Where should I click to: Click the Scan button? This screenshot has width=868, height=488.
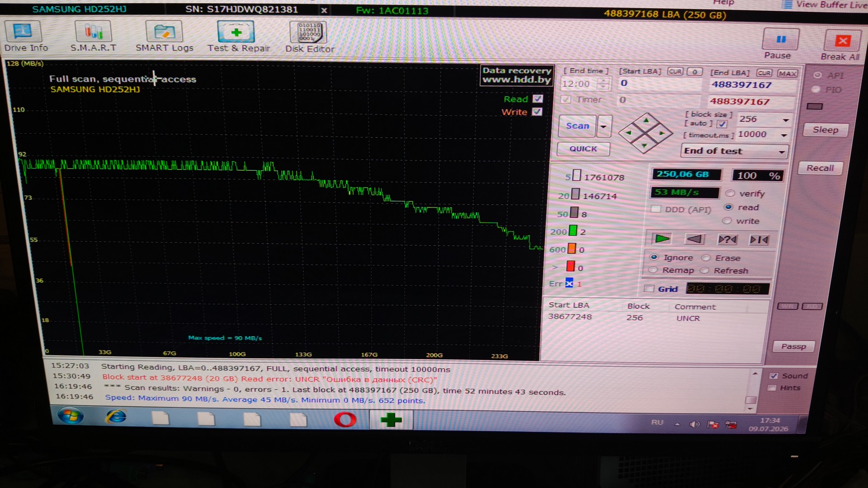tap(577, 126)
